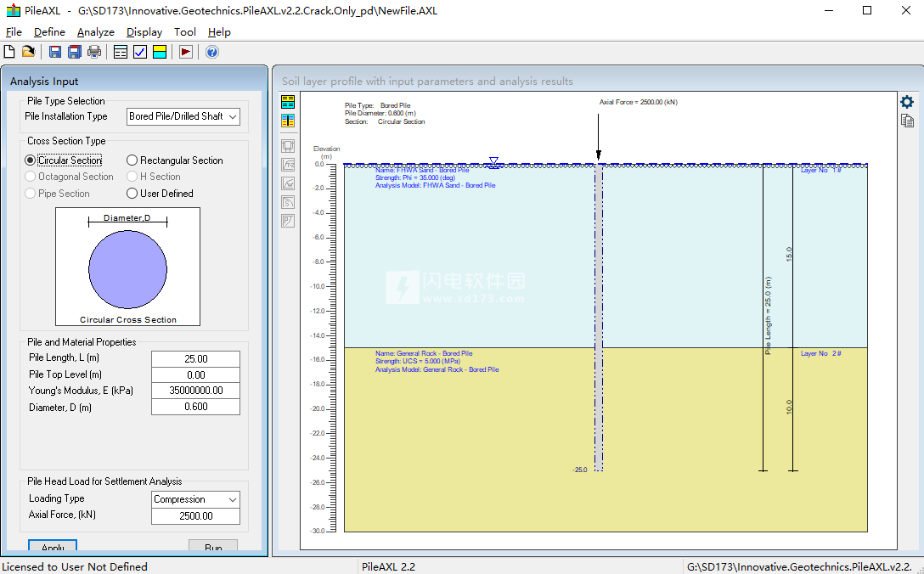Open the File menu
Screen dimensions: 924x574
click(14, 31)
